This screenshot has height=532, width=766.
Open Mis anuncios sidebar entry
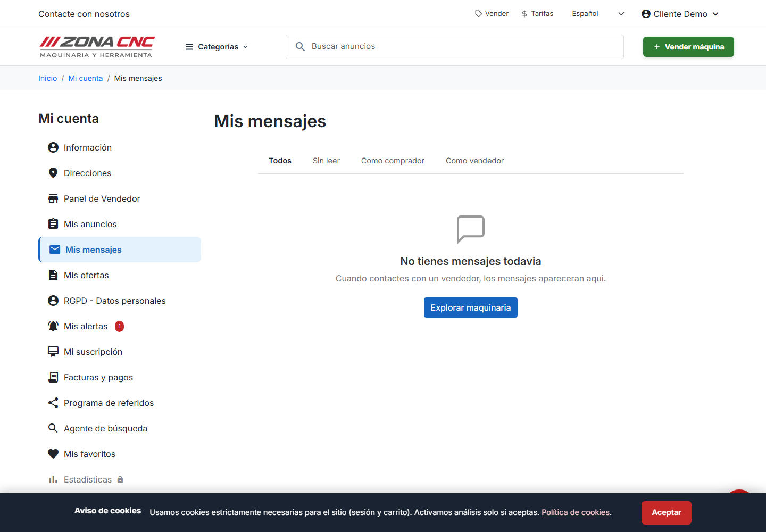pos(120,224)
